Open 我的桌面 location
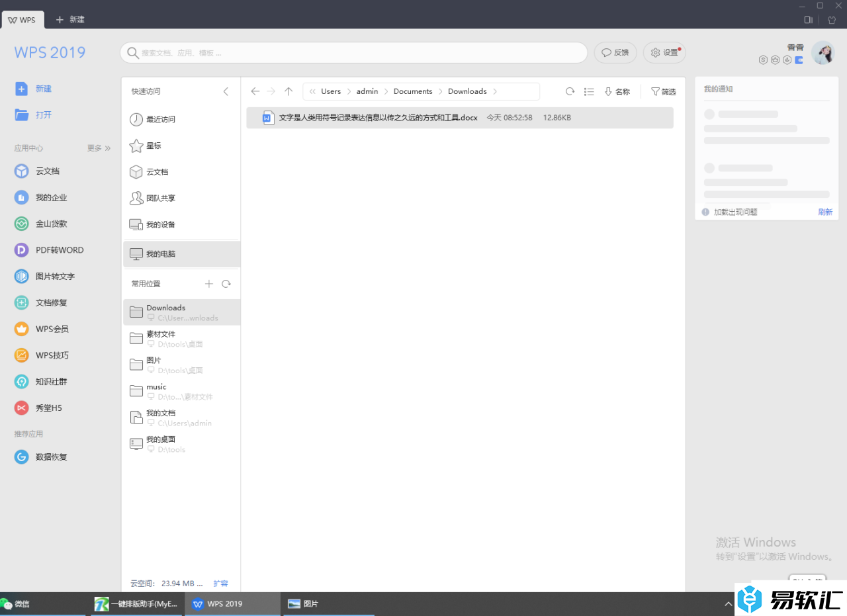 tap(181, 444)
